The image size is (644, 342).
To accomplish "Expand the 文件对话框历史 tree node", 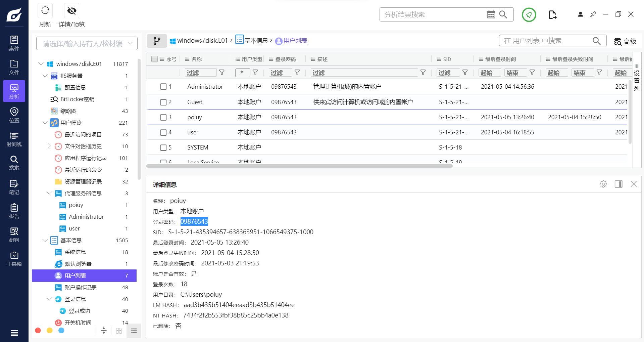I will pyautogui.click(x=49, y=146).
